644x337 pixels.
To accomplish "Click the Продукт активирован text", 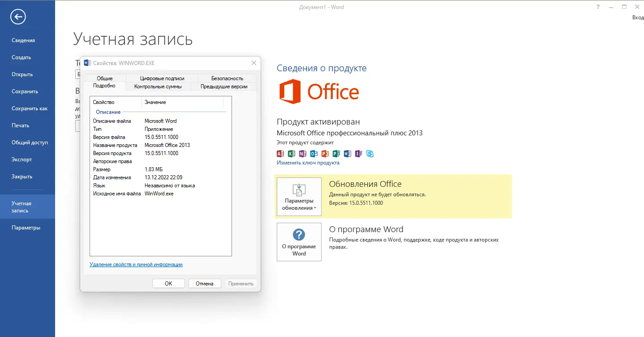I will click(318, 122).
